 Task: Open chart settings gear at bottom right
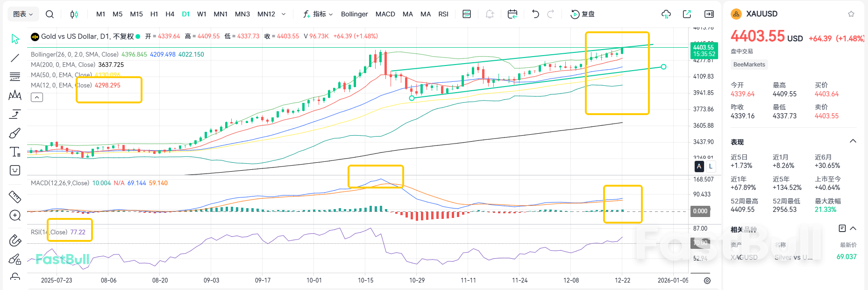click(x=707, y=281)
